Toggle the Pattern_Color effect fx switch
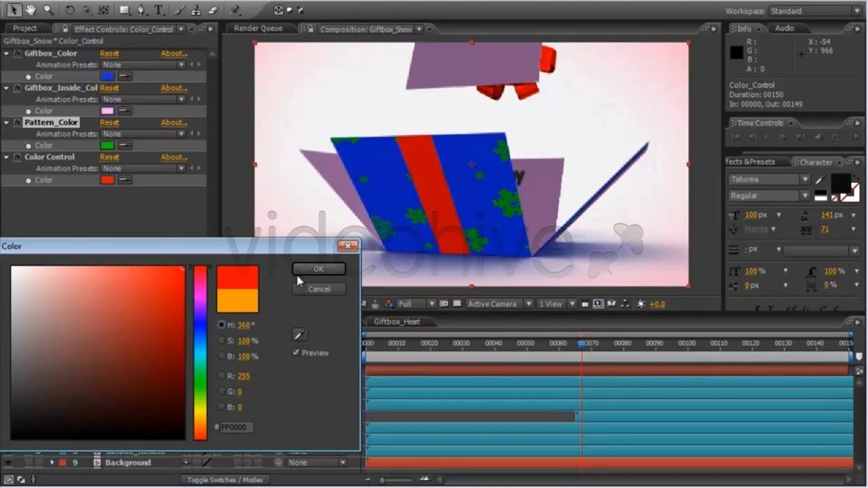This screenshot has height=488, width=868. coord(17,123)
